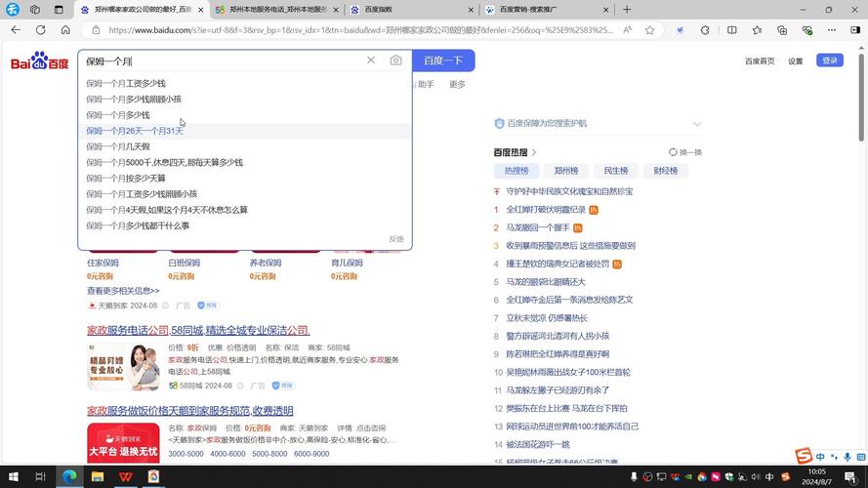Open the 更多 dropdown under search bar
This screenshot has height=488, width=868.
tap(457, 85)
